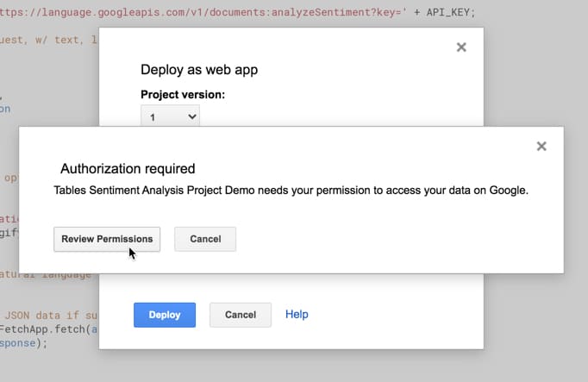588x382 pixels.
Task: Close the Deploy as web app dialog
Action: (x=461, y=47)
